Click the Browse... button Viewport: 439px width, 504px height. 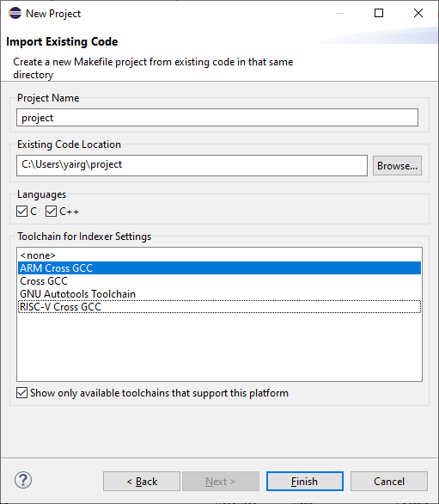[397, 165]
